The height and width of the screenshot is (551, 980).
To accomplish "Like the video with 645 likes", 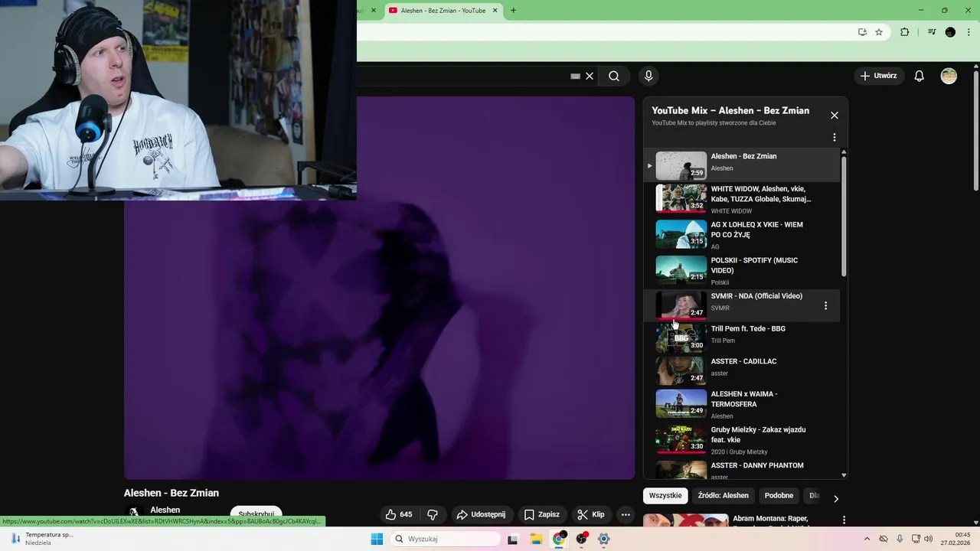I will 399,514.
